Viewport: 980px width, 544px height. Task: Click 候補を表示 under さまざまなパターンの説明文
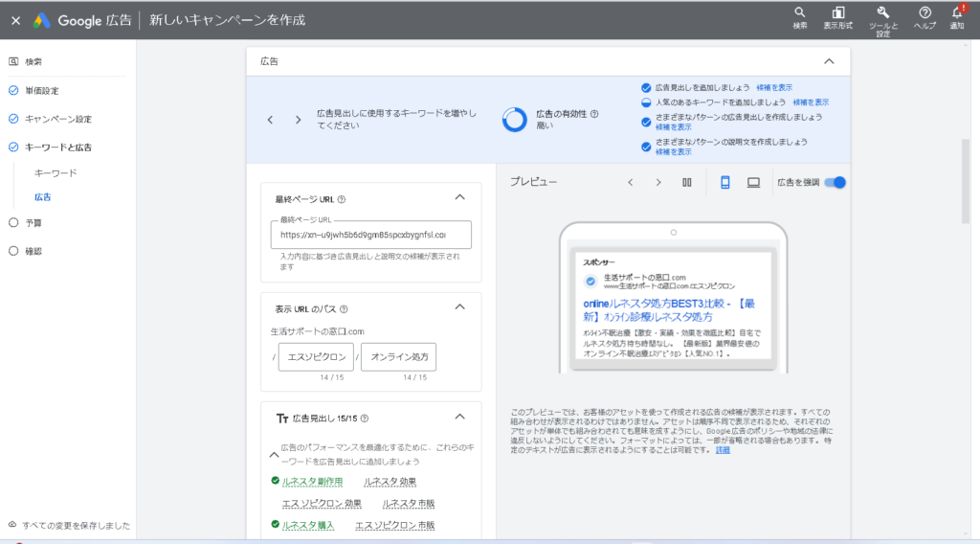pos(673,152)
